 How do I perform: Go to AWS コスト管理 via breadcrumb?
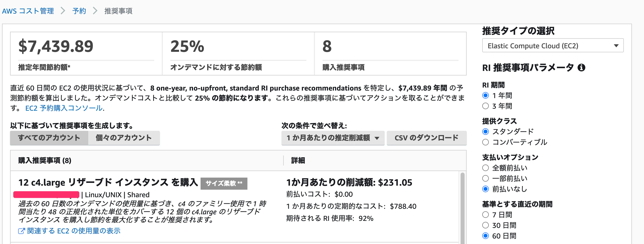pos(28,11)
